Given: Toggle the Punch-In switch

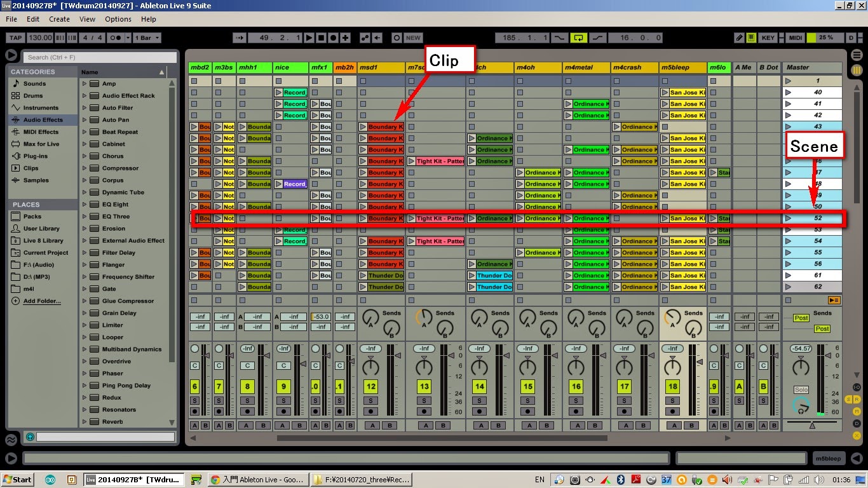Looking at the screenshot, I should (559, 37).
